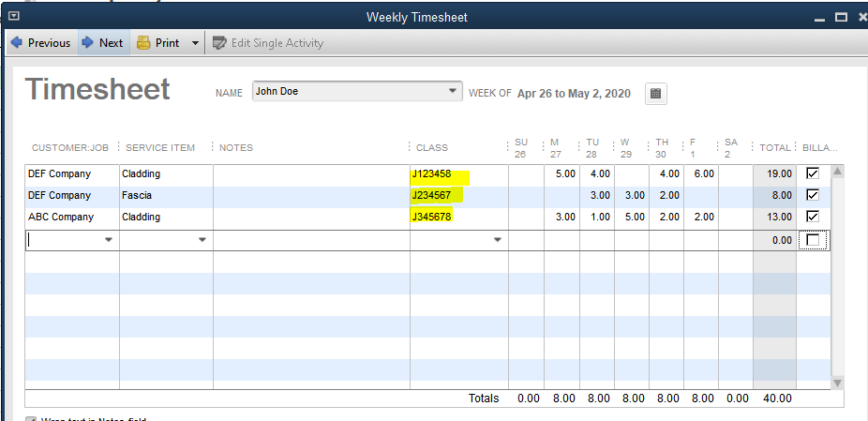Viewport: 868px width, 421px height.
Task: Open Service Item dropdown in the new row
Action: click(x=202, y=240)
